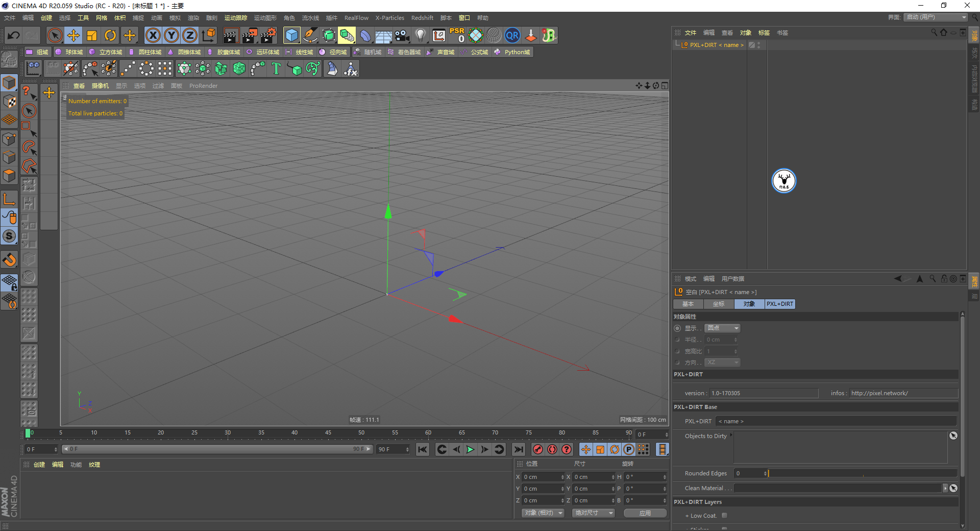Screen dimensions: 980x531
Task: Click the PSR 0 reset icon
Action: coord(457,35)
